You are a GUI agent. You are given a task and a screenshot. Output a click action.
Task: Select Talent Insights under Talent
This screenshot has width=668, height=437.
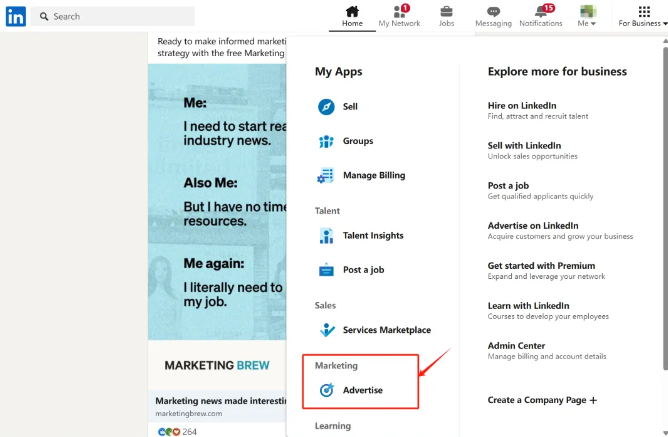(373, 236)
